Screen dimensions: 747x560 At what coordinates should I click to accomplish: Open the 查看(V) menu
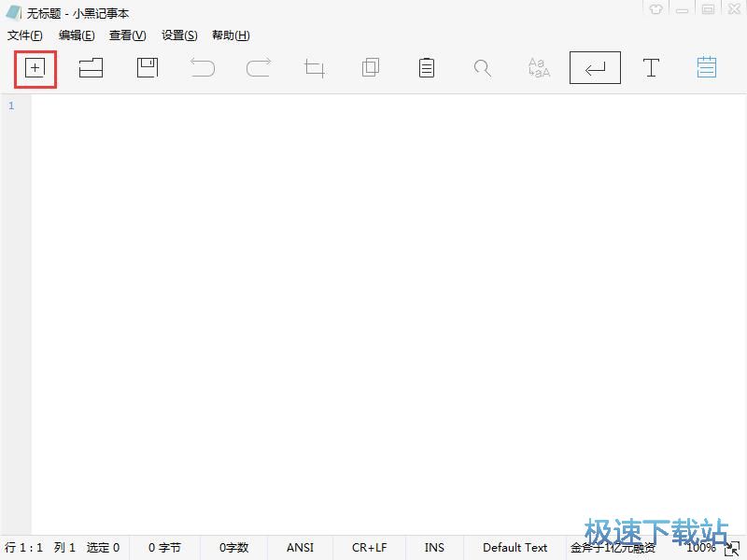pyautogui.click(x=128, y=35)
